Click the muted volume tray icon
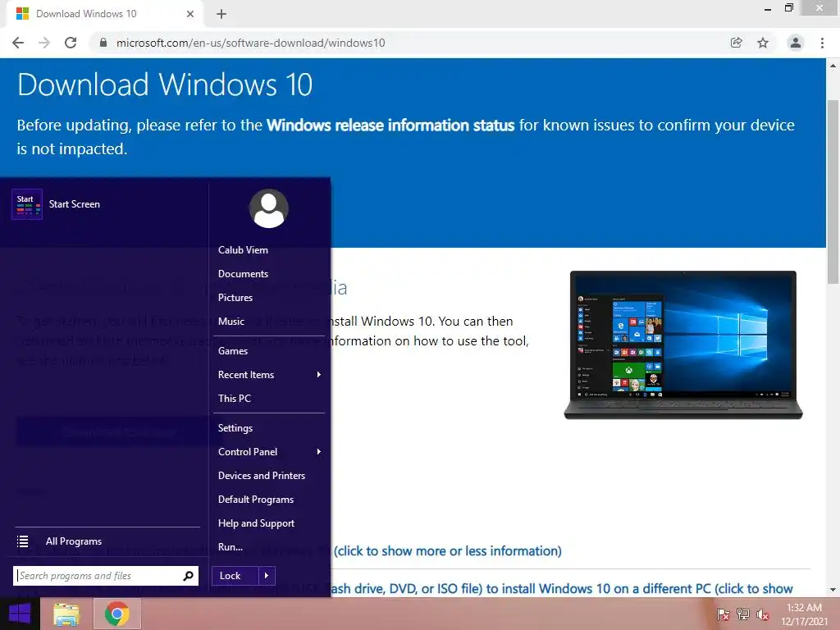 click(x=763, y=614)
